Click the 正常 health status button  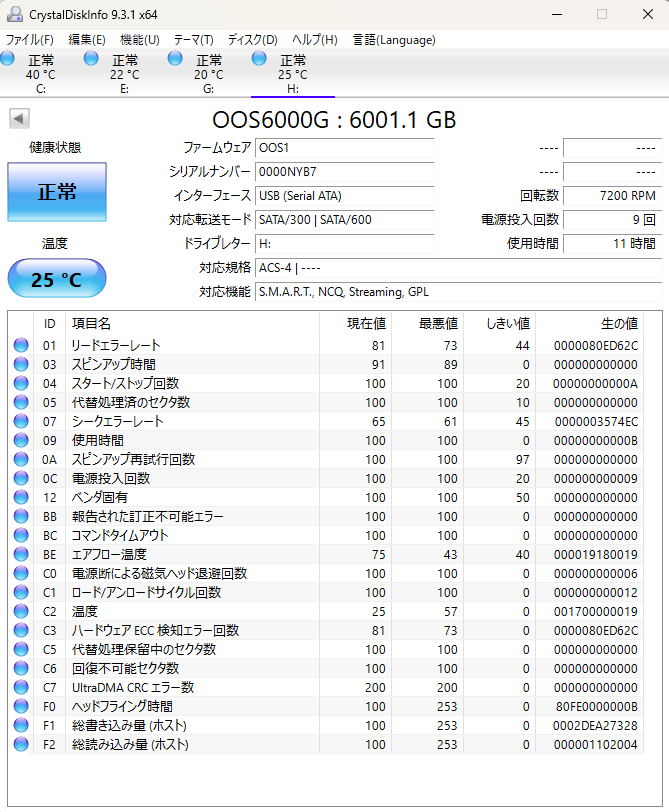57,192
